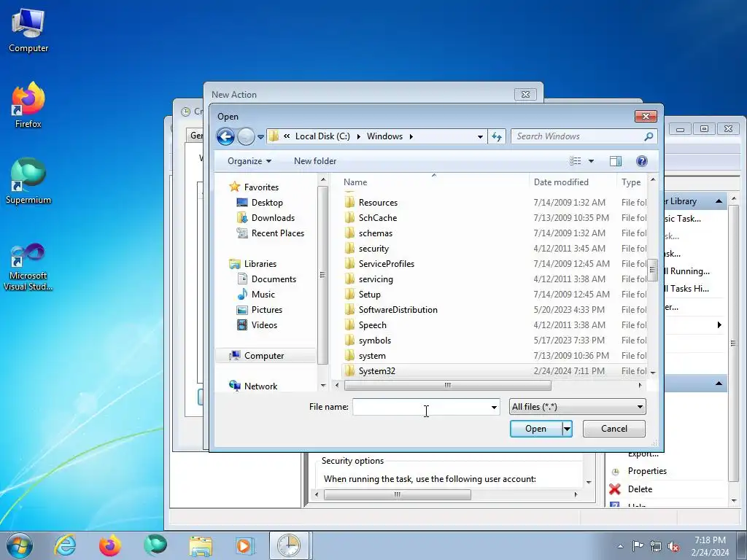The height and width of the screenshot is (560, 747).
Task: Select Computer in the navigation pane
Action: click(266, 356)
